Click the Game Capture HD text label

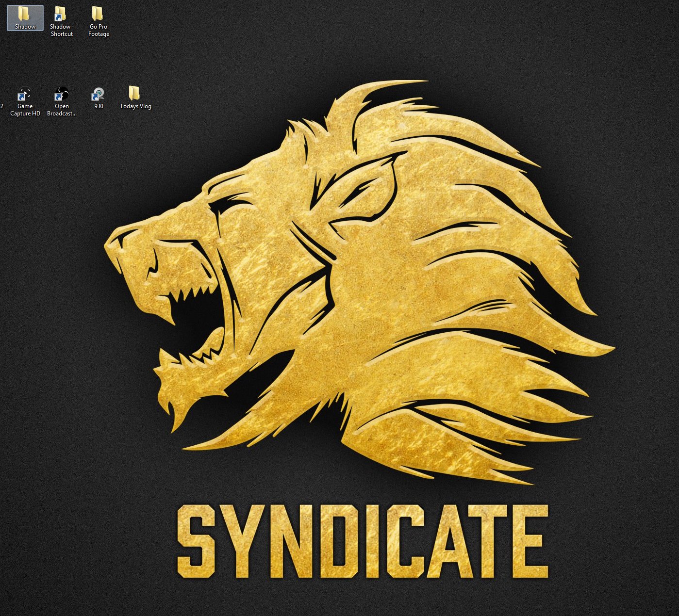(x=24, y=109)
